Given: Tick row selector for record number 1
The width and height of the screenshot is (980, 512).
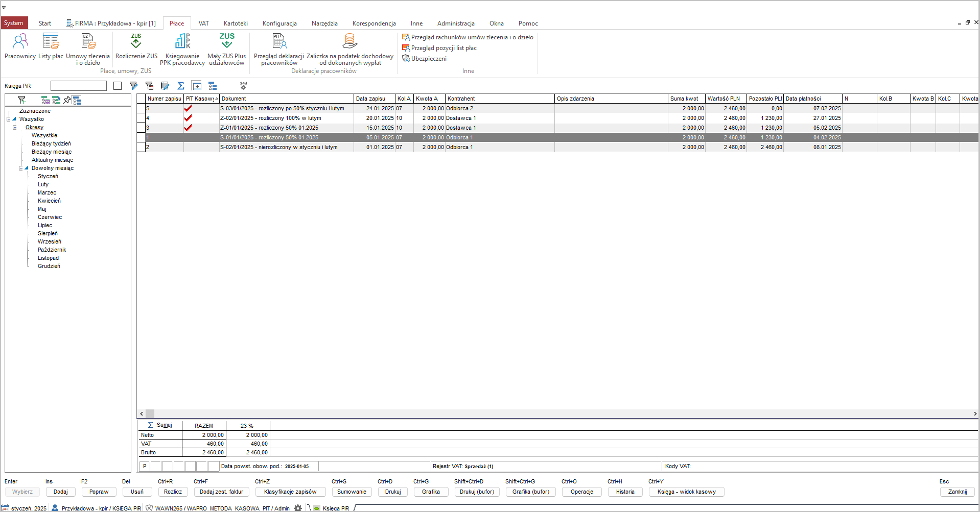Looking at the screenshot, I should click(141, 137).
